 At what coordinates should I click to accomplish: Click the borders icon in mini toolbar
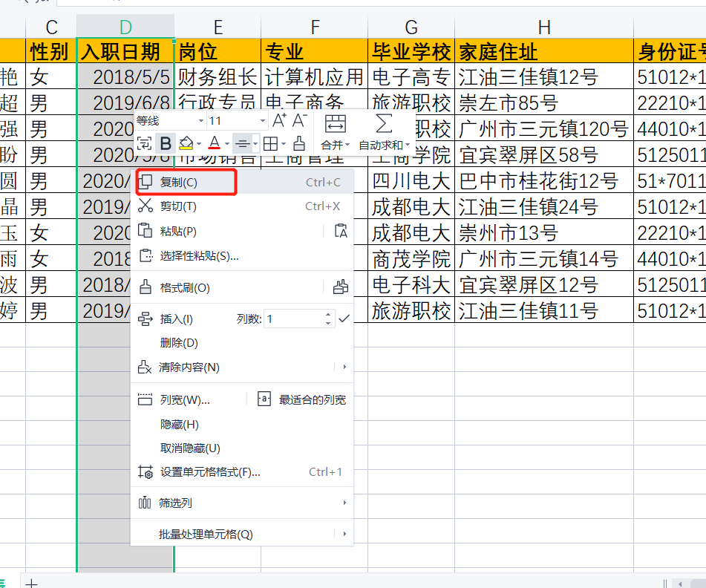pyautogui.click(x=271, y=144)
